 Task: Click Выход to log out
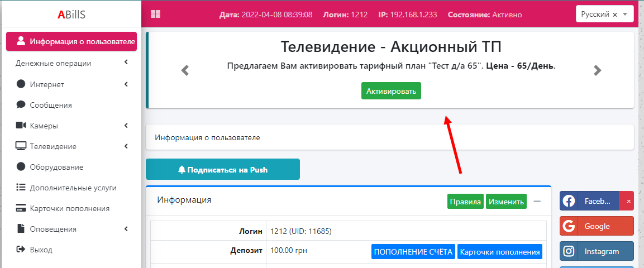(41, 250)
